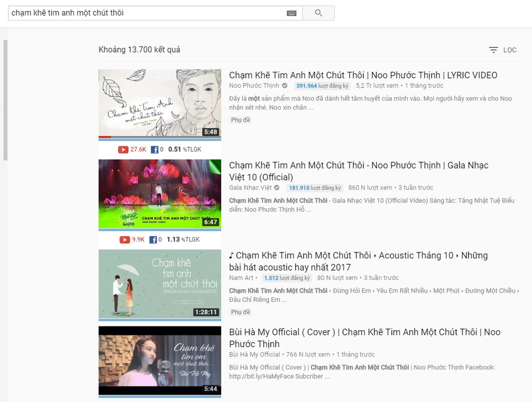Open the Noo Phước Thịnh lyric video thumbnail

click(x=160, y=104)
